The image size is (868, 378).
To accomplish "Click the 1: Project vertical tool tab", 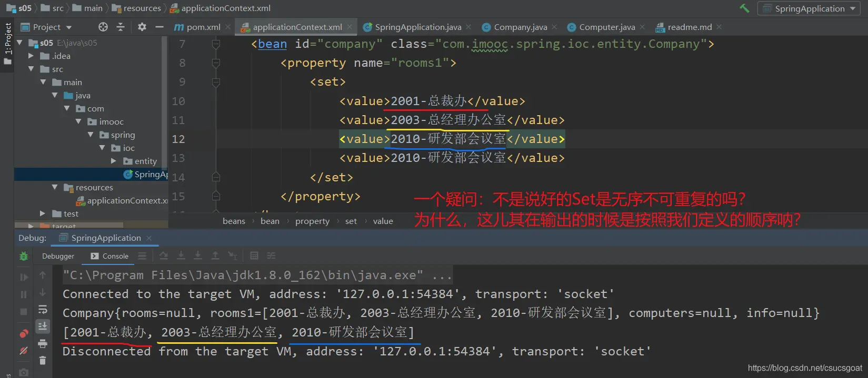I will click(x=7, y=44).
